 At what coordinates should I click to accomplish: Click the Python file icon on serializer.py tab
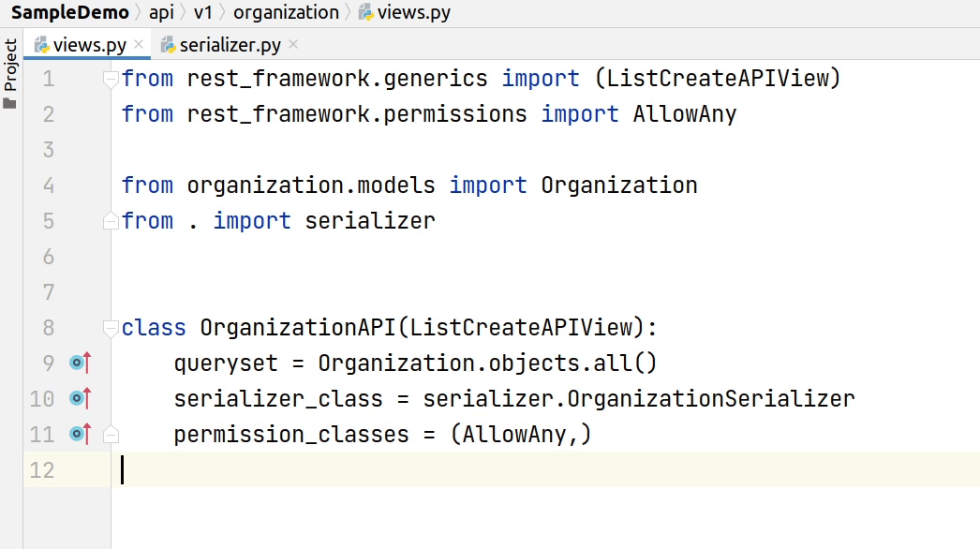click(x=169, y=43)
